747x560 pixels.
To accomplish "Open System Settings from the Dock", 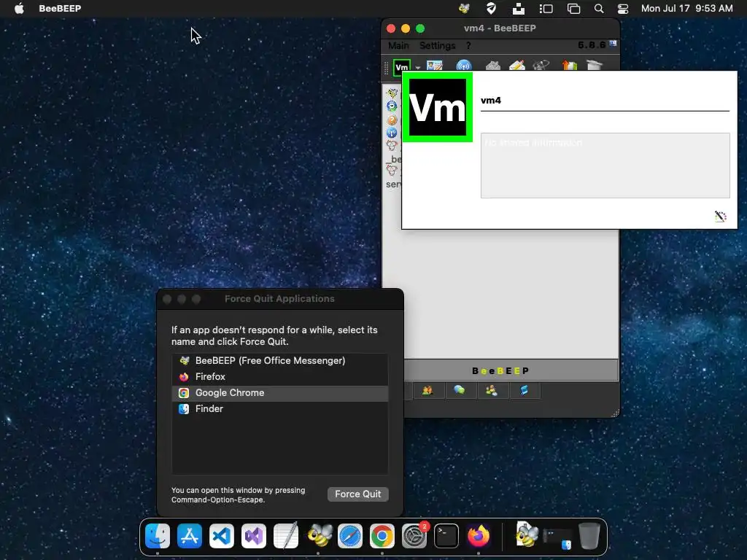I will (x=414, y=536).
